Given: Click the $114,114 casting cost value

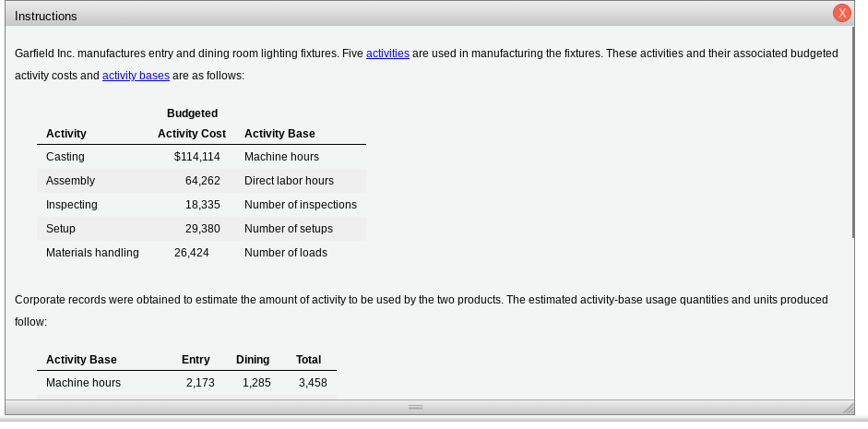Looking at the screenshot, I should point(197,157).
